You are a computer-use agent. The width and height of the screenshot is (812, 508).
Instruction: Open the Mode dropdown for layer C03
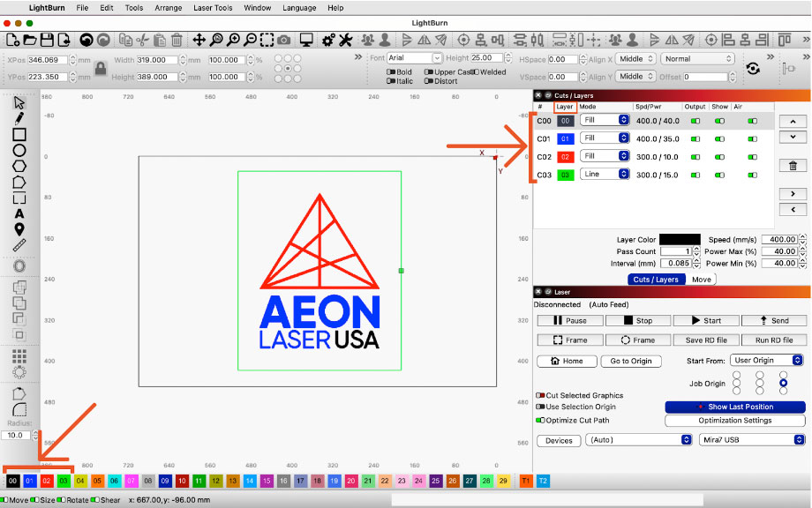point(605,175)
